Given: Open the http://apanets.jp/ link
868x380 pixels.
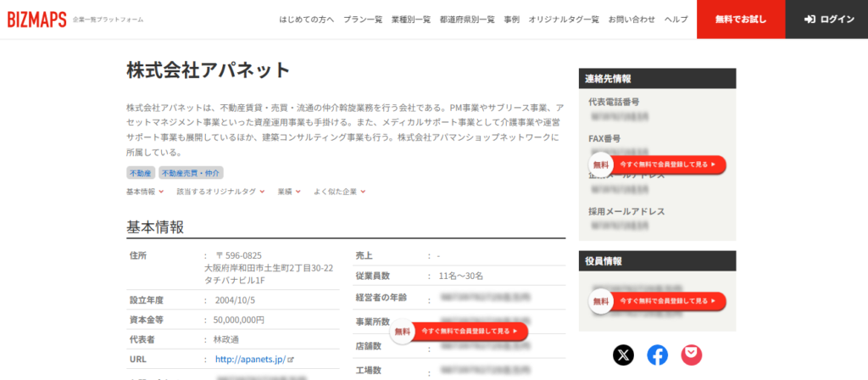Looking at the screenshot, I should (x=250, y=360).
